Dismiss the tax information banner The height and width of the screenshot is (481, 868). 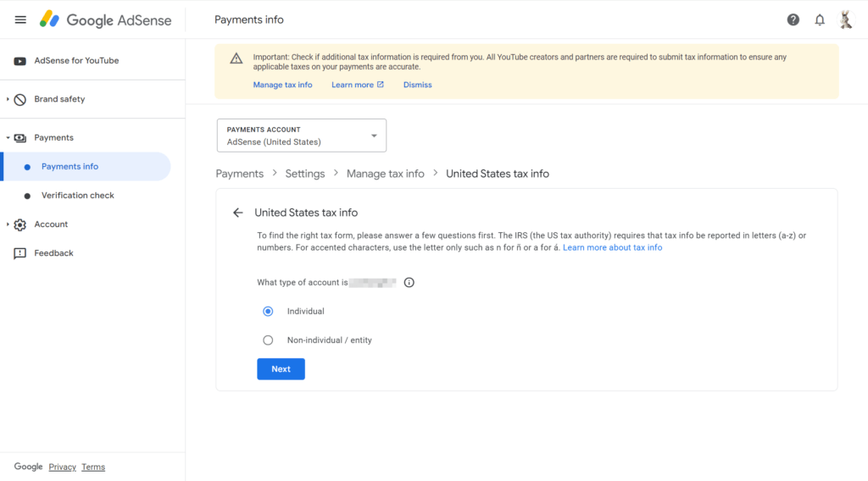pos(417,85)
